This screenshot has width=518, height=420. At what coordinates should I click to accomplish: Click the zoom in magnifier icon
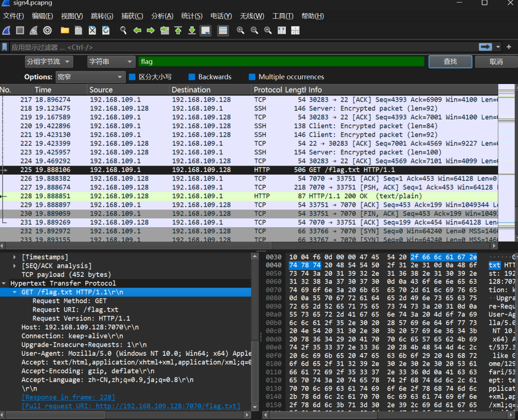coord(241,30)
